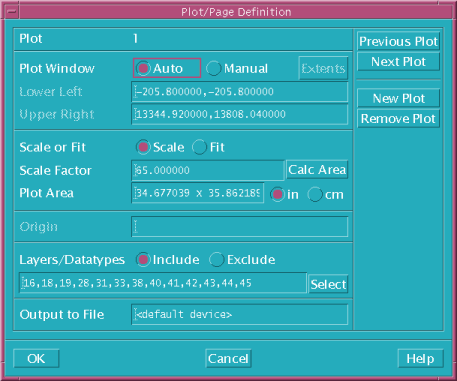
Task: Choose the Scale radio button
Action: coord(161,147)
